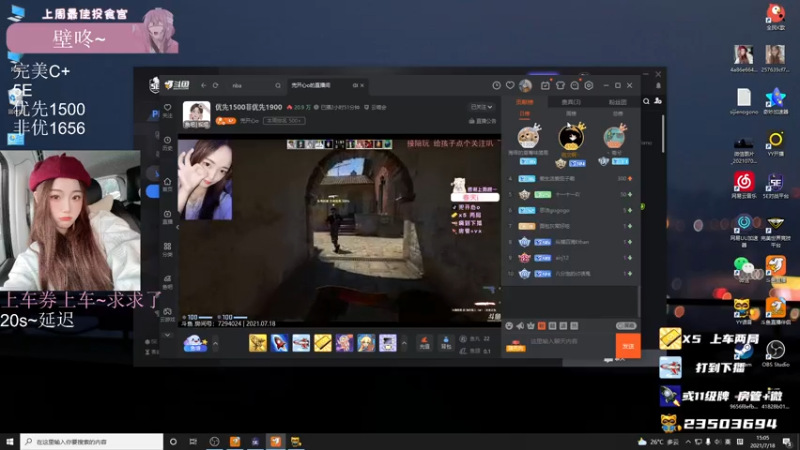800x450 pixels.
Task: Open the settings gear icon in Douyu top bar
Action: [589, 85]
